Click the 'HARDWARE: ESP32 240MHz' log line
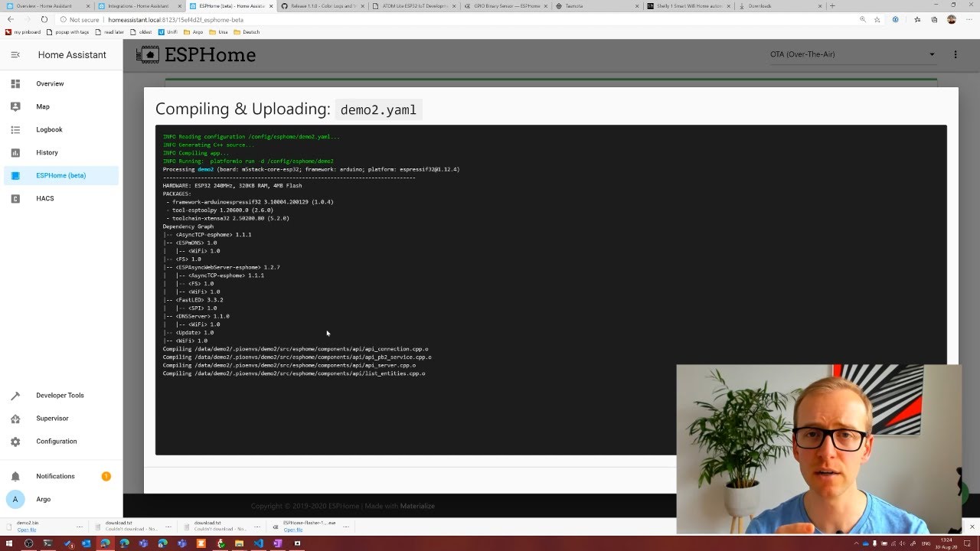Image resolution: width=980 pixels, height=551 pixels. point(232,185)
